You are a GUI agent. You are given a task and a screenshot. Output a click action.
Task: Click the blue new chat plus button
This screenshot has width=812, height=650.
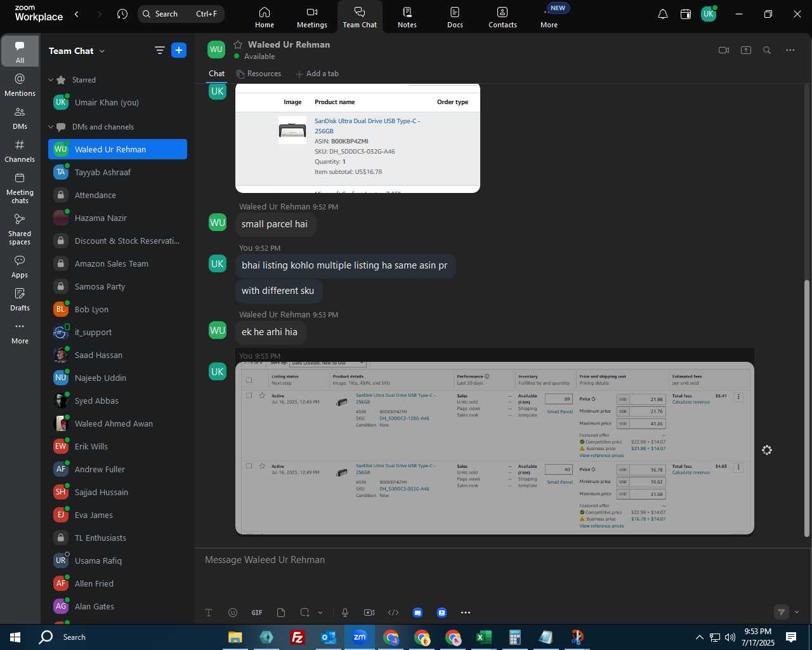pyautogui.click(x=179, y=51)
